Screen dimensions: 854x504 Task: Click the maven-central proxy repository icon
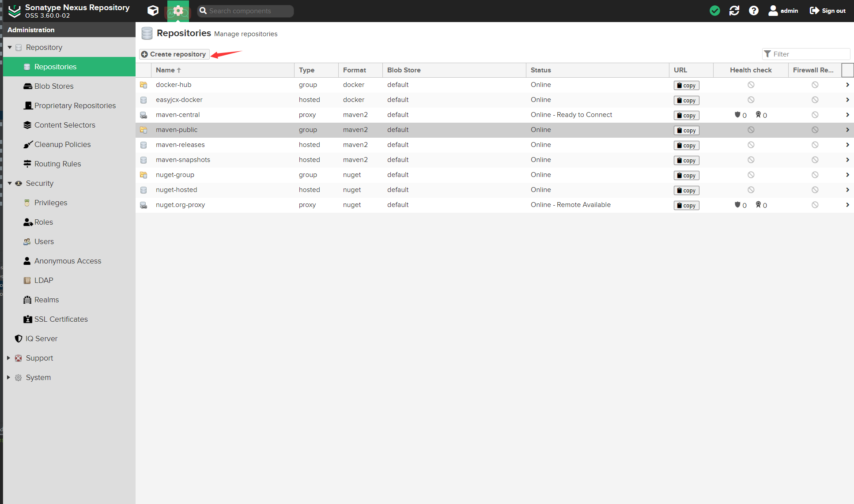tap(144, 115)
